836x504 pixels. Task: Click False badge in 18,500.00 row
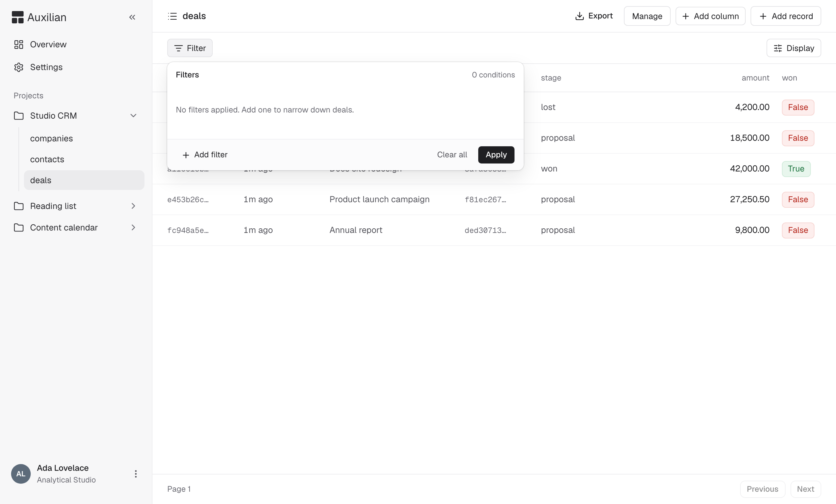(x=798, y=138)
